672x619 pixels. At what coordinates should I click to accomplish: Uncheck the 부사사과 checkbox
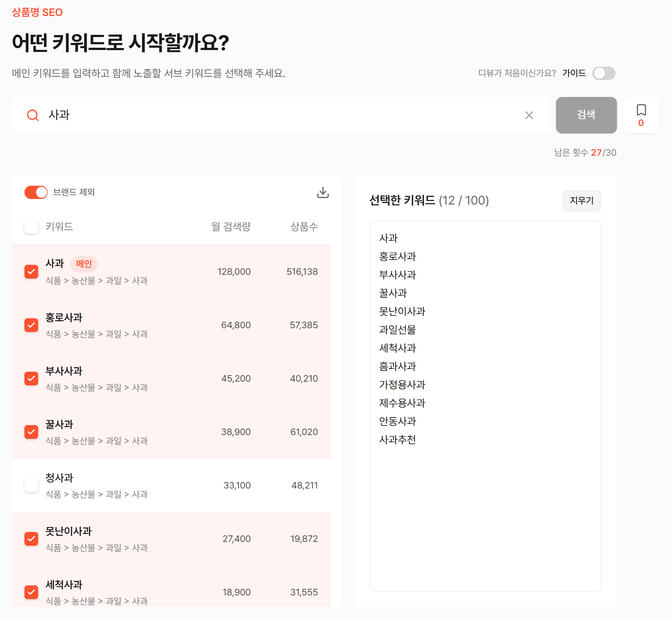(x=31, y=379)
